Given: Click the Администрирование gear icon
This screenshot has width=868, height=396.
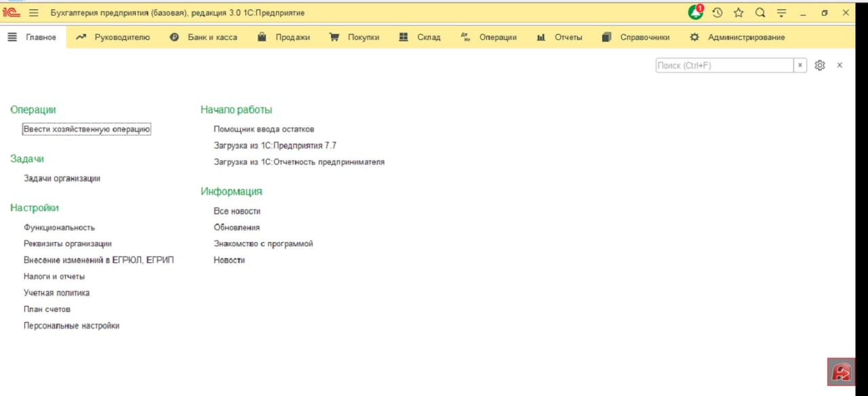Looking at the screenshot, I should coord(694,37).
